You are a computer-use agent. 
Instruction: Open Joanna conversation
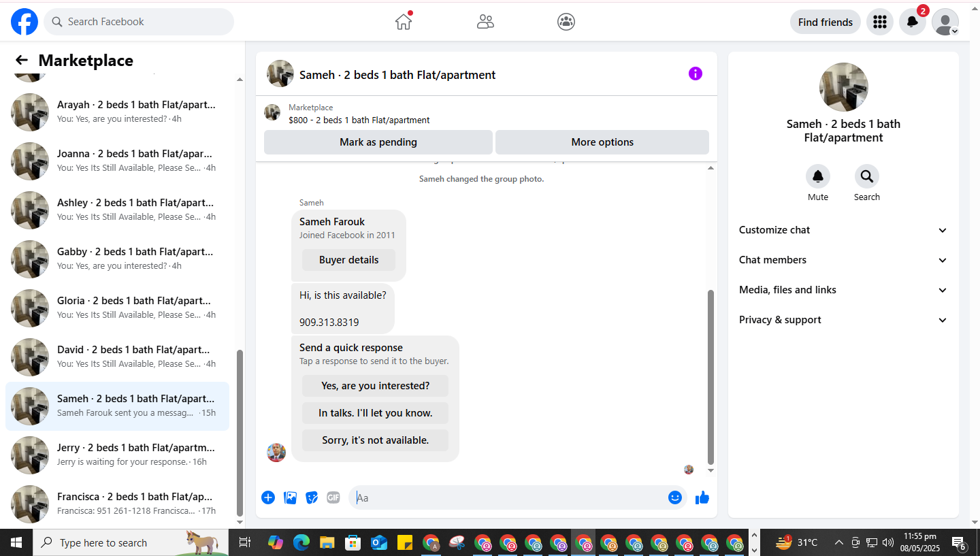point(117,161)
